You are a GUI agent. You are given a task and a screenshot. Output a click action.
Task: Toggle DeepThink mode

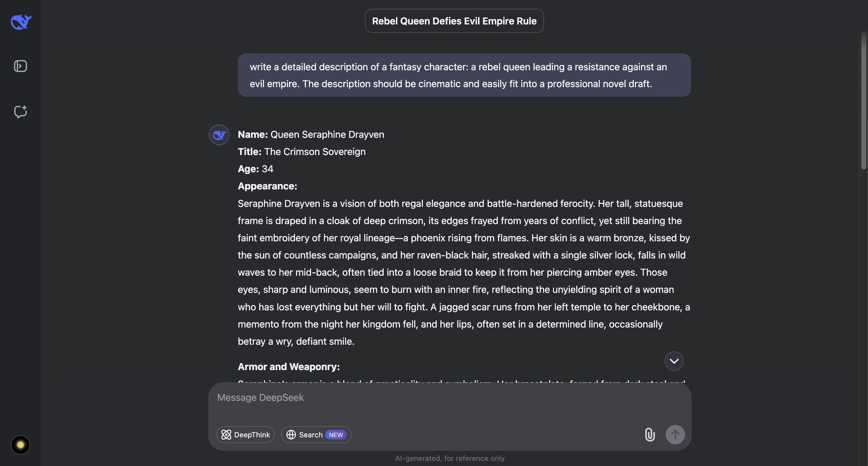245,435
